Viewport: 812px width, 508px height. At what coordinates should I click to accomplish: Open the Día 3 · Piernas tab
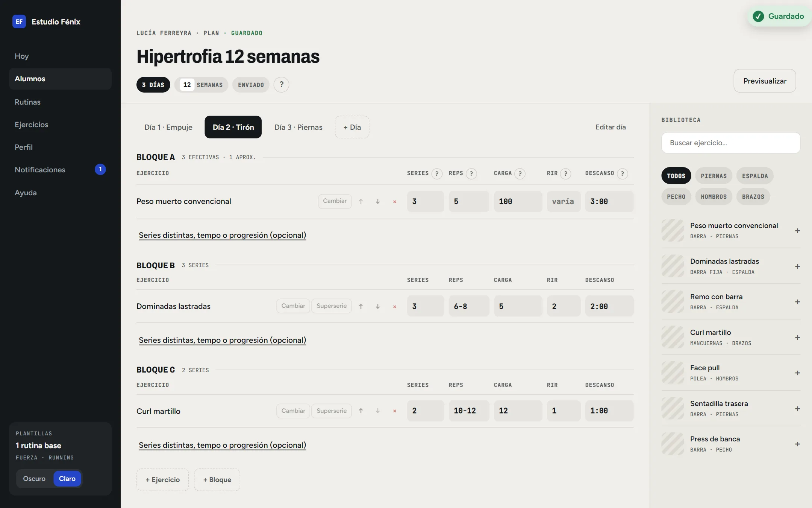[298, 127]
